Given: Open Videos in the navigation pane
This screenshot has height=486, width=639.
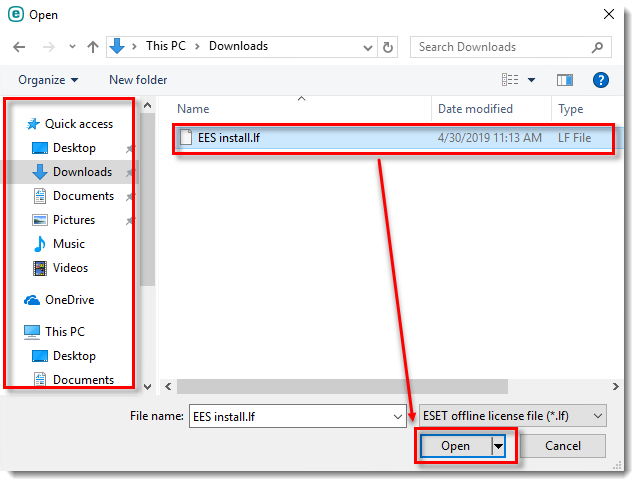Looking at the screenshot, I should [70, 268].
